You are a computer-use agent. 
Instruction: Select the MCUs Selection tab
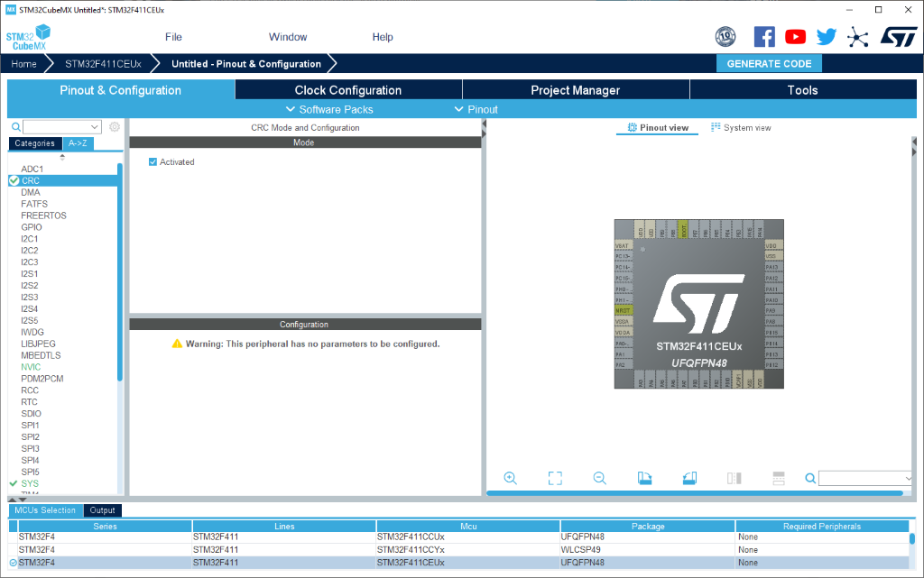pos(45,510)
